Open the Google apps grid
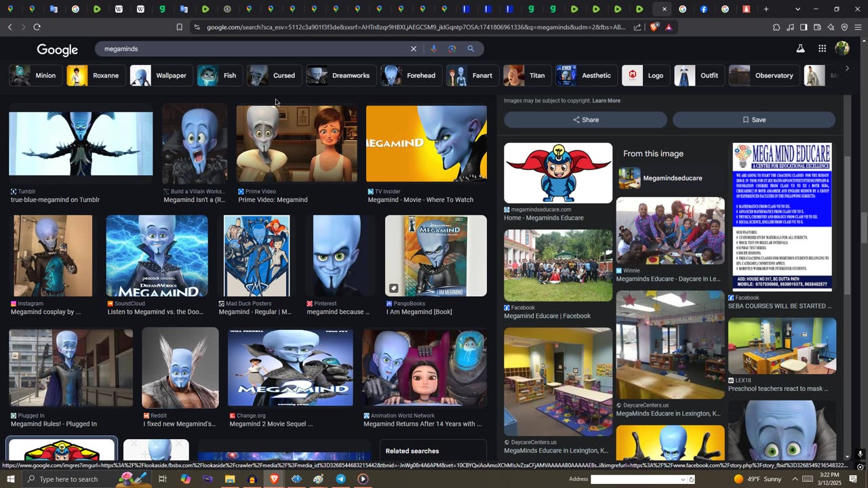868x488 pixels. click(x=822, y=49)
